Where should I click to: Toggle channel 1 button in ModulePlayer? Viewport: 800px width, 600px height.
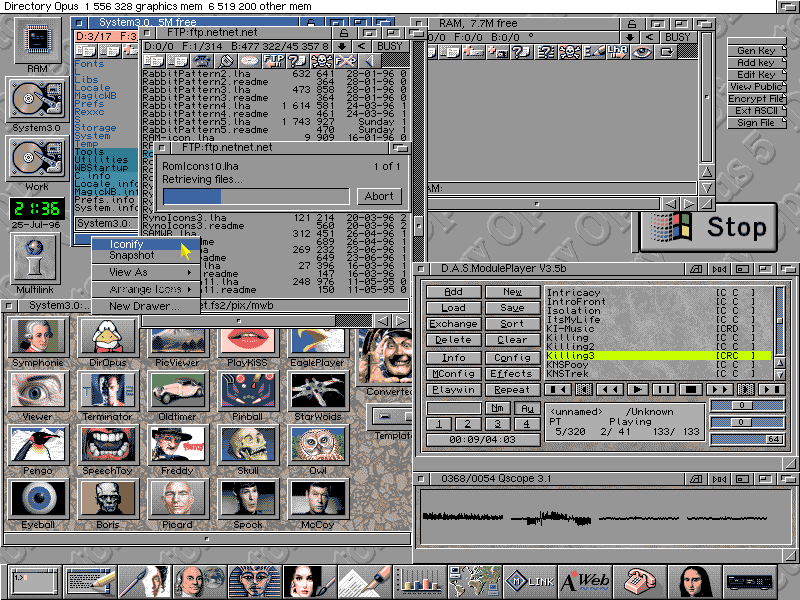coord(440,424)
